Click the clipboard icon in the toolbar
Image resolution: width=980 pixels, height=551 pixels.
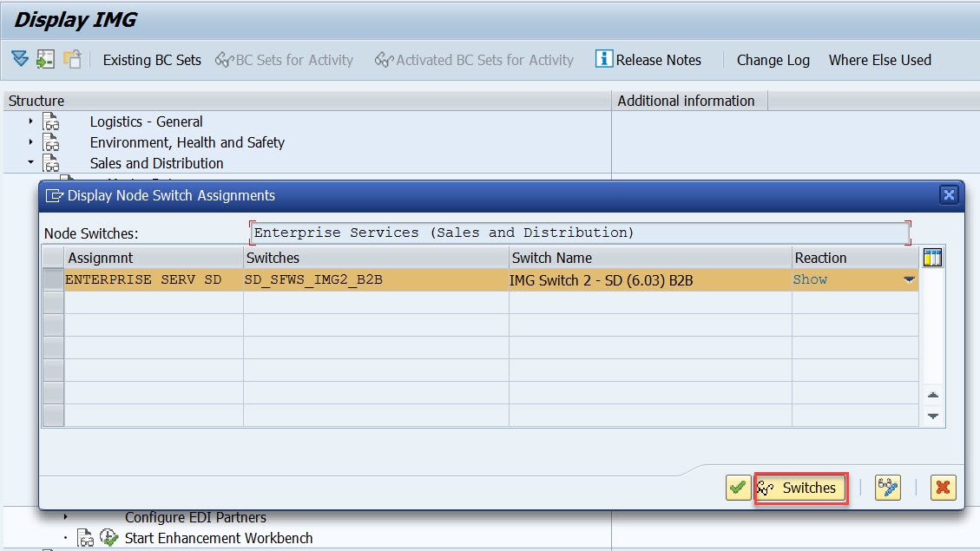tap(73, 59)
